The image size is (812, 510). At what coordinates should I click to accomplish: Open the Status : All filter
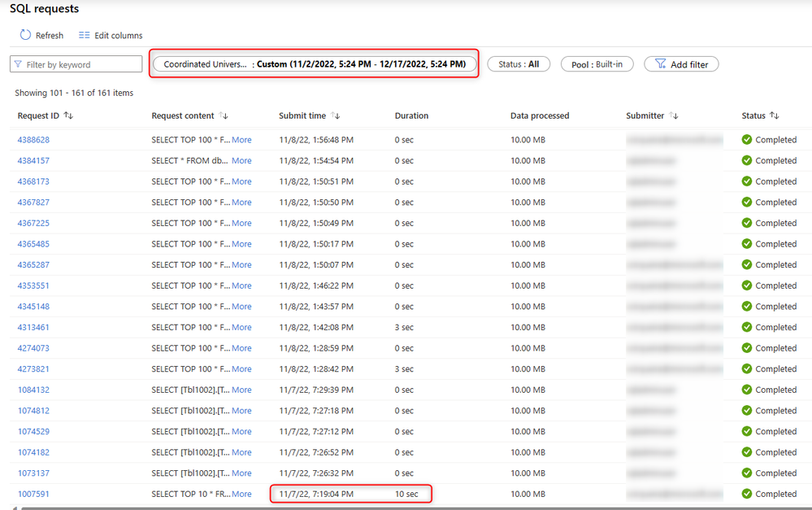tap(519, 64)
